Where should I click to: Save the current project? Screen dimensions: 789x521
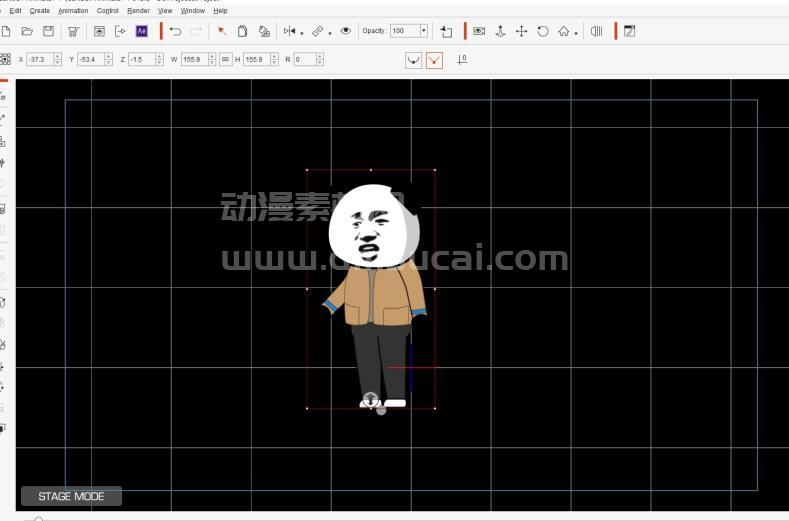(x=48, y=31)
